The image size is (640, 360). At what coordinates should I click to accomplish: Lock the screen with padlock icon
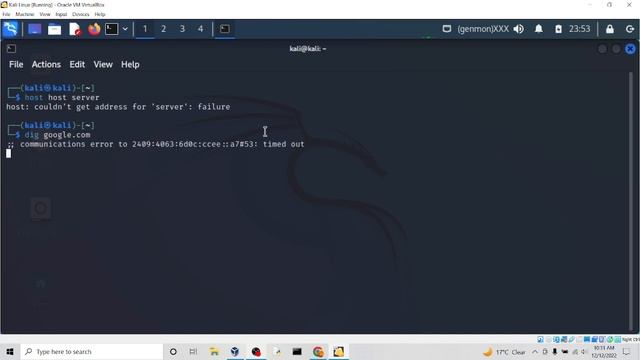pos(610,29)
